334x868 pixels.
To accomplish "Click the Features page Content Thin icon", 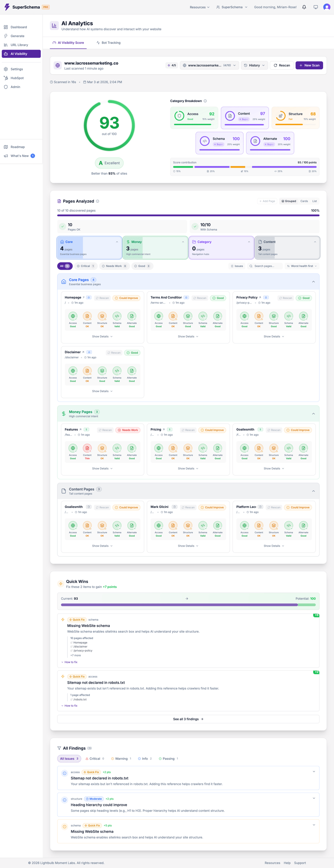I will click(87, 448).
